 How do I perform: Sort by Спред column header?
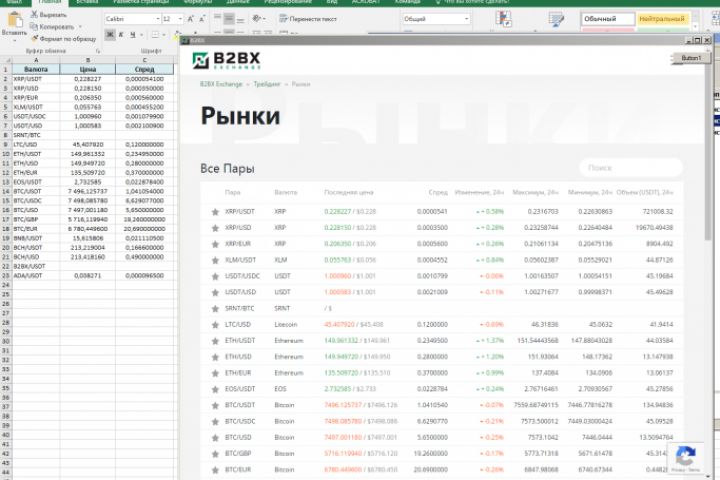coord(438,192)
